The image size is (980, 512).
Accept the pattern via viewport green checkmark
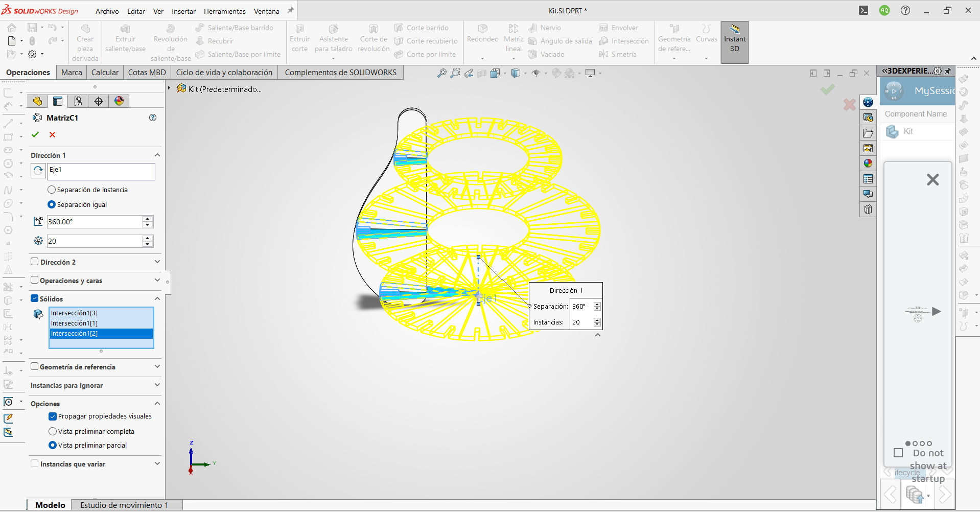(x=828, y=90)
